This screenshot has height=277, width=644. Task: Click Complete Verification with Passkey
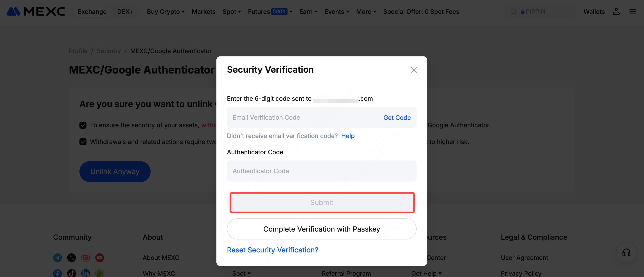point(322,229)
